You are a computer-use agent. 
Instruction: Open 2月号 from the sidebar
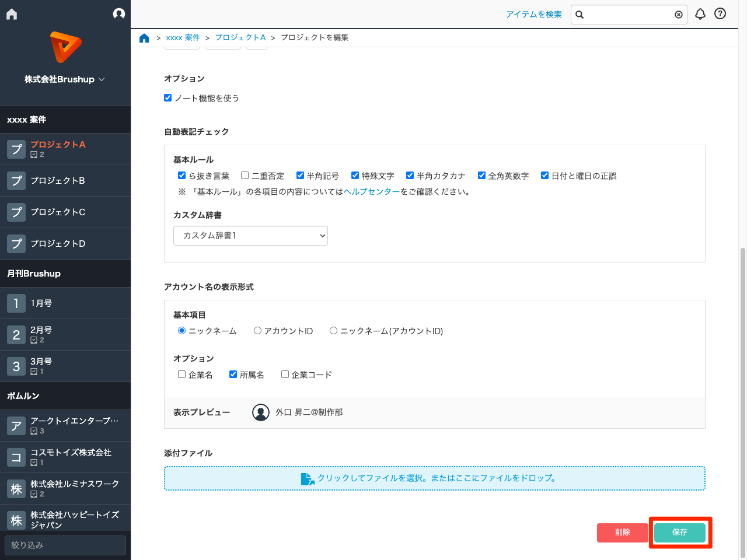coord(16,334)
